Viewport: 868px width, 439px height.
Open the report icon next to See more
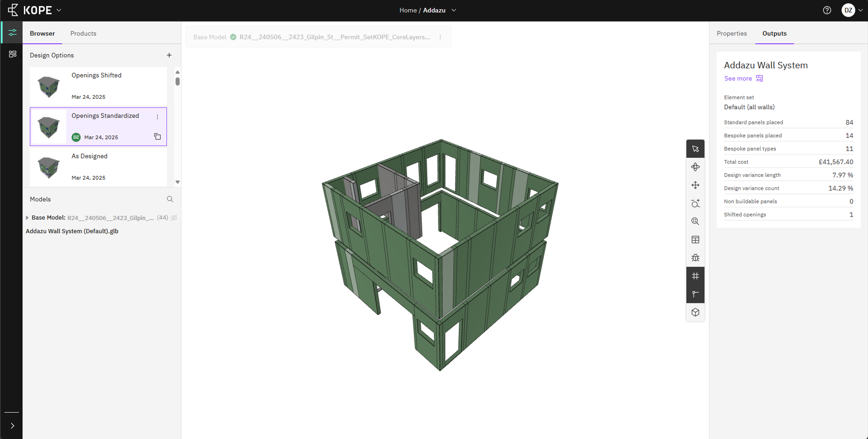[x=759, y=78]
